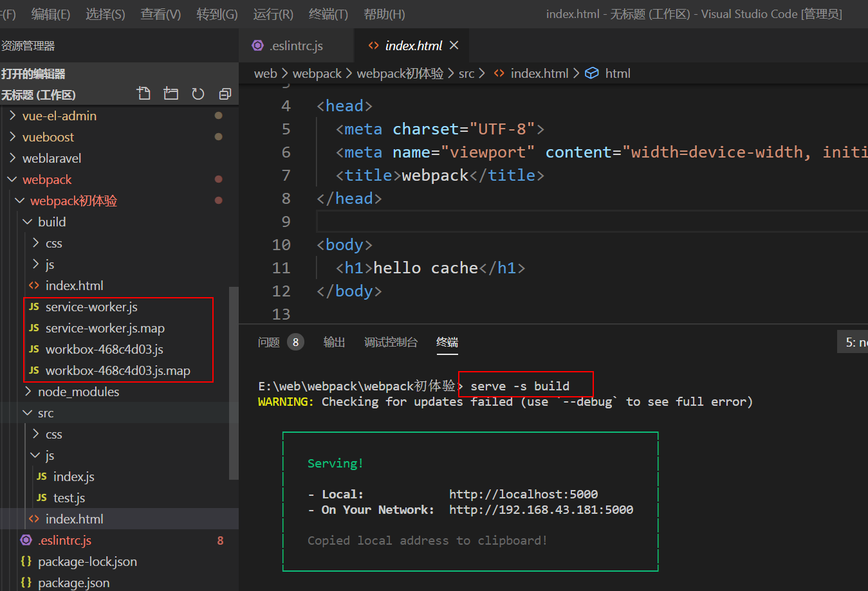The width and height of the screenshot is (868, 591).
Task: Refresh the explorer file tree
Action: click(198, 94)
